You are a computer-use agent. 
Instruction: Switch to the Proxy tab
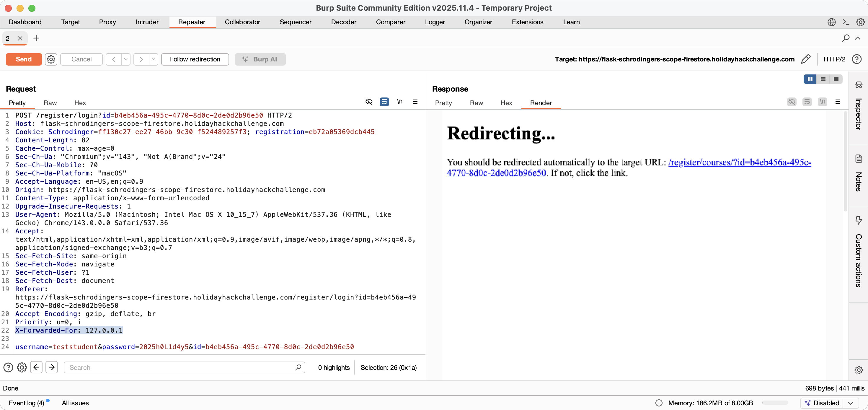tap(107, 22)
